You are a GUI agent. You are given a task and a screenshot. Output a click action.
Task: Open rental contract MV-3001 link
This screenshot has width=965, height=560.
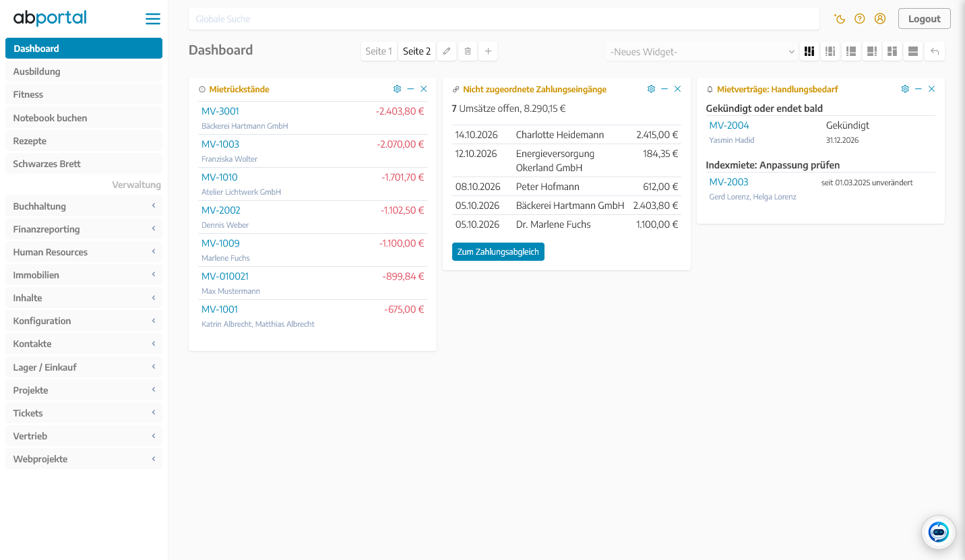pyautogui.click(x=220, y=111)
